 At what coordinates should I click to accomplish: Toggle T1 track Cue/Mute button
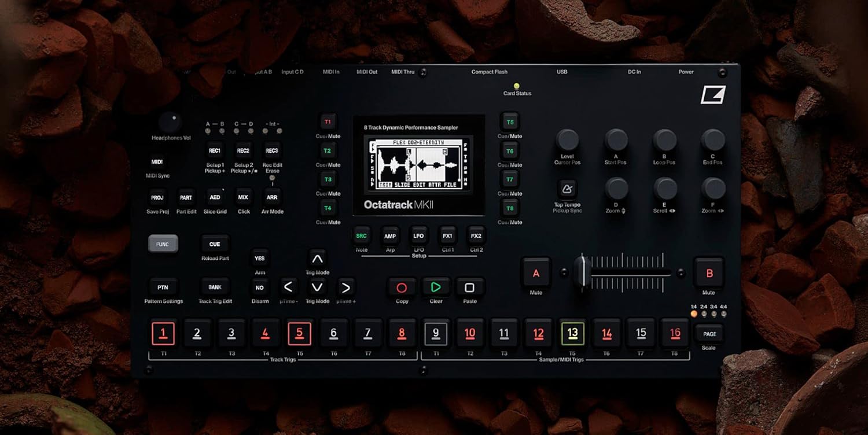[328, 122]
